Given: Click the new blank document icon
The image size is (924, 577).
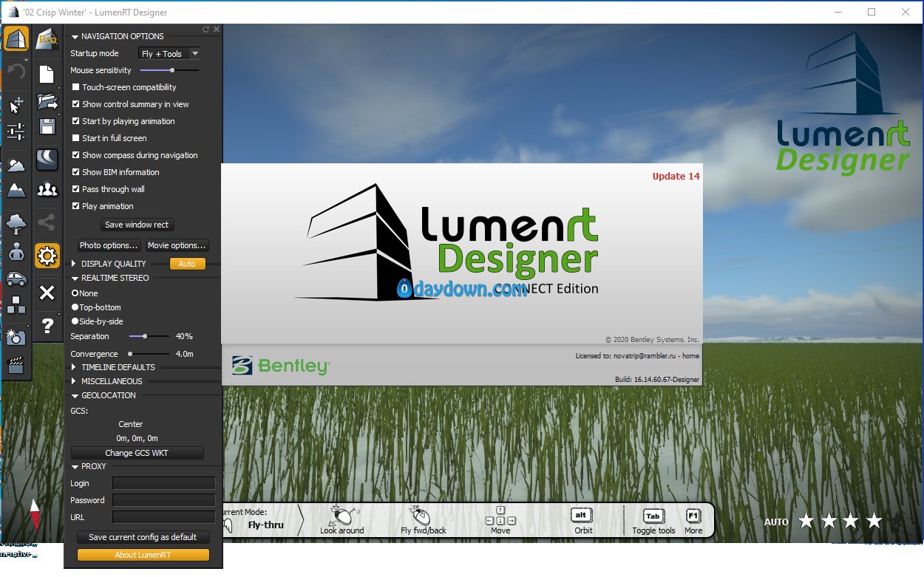Looking at the screenshot, I should (47, 74).
